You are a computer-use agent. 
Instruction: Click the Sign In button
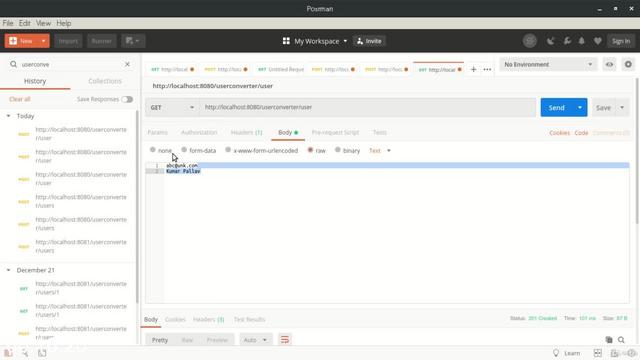click(621, 41)
